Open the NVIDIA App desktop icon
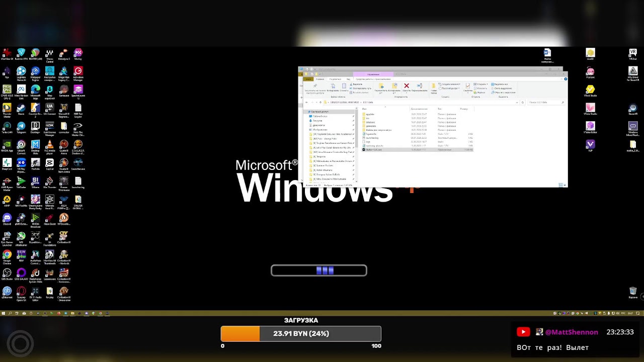Screen dimensions: 644x362 [x=7, y=145]
